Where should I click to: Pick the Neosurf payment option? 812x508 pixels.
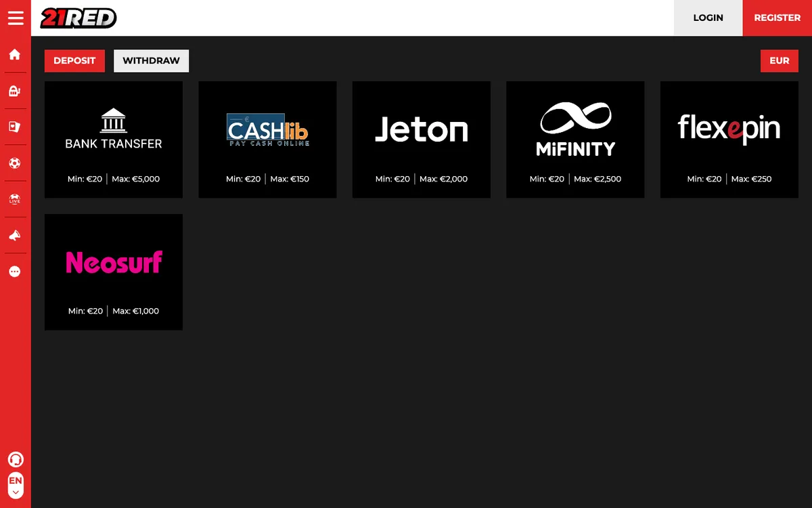click(x=114, y=272)
